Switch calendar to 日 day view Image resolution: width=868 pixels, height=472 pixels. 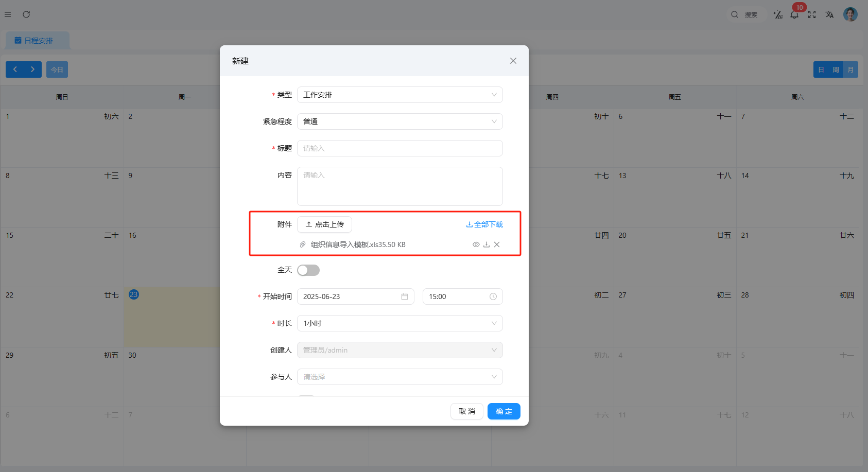point(821,69)
